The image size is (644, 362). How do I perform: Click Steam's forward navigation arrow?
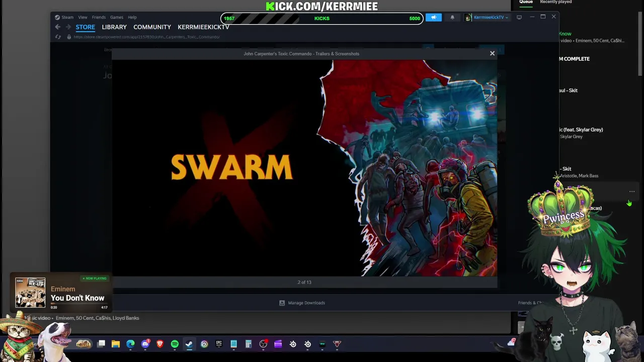68,27
